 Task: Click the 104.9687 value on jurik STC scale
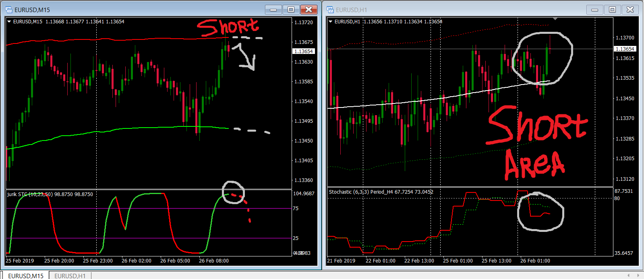304,194
